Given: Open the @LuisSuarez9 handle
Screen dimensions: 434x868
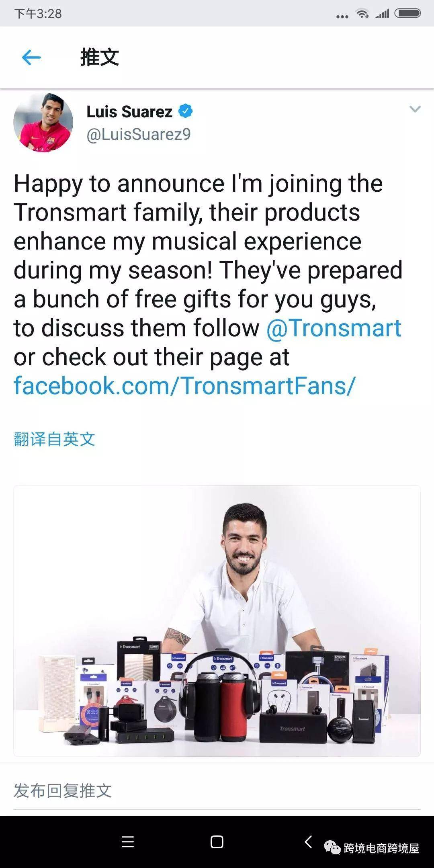Looking at the screenshot, I should pyautogui.click(x=139, y=134).
